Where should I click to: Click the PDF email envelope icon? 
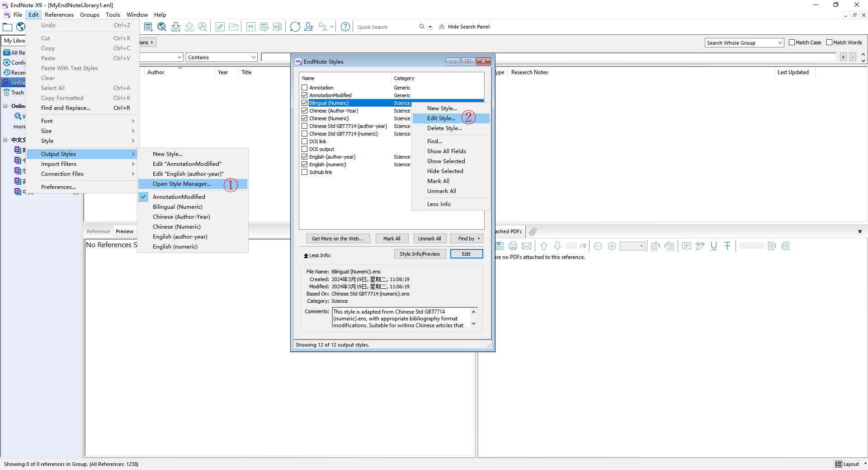(527, 246)
